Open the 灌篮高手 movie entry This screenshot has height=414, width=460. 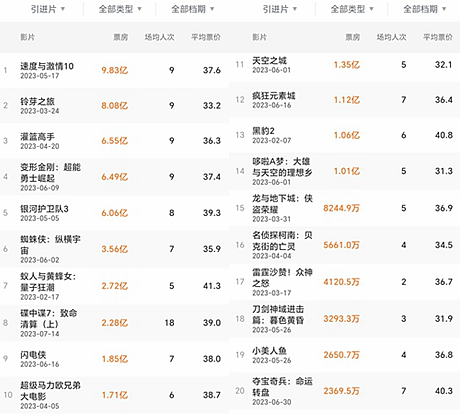pyautogui.click(x=37, y=137)
